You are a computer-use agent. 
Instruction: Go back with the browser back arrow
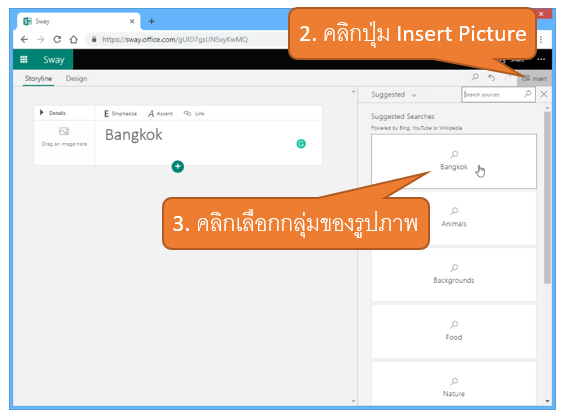(24, 39)
